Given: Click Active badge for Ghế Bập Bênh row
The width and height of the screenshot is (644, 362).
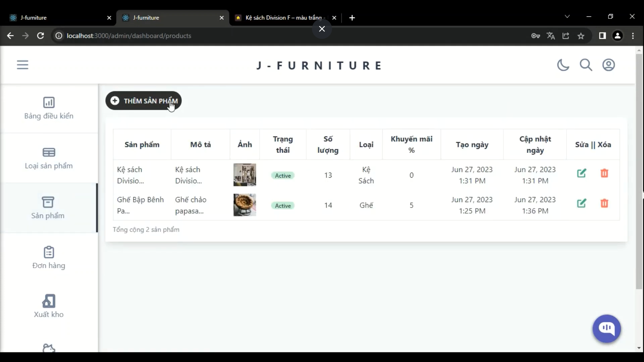Looking at the screenshot, I should pyautogui.click(x=283, y=206).
